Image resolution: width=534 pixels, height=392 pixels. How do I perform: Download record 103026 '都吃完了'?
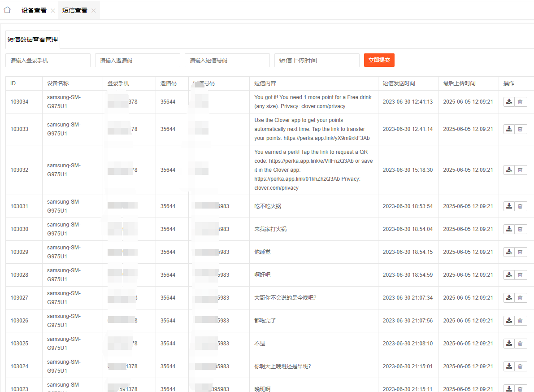[x=509, y=321]
